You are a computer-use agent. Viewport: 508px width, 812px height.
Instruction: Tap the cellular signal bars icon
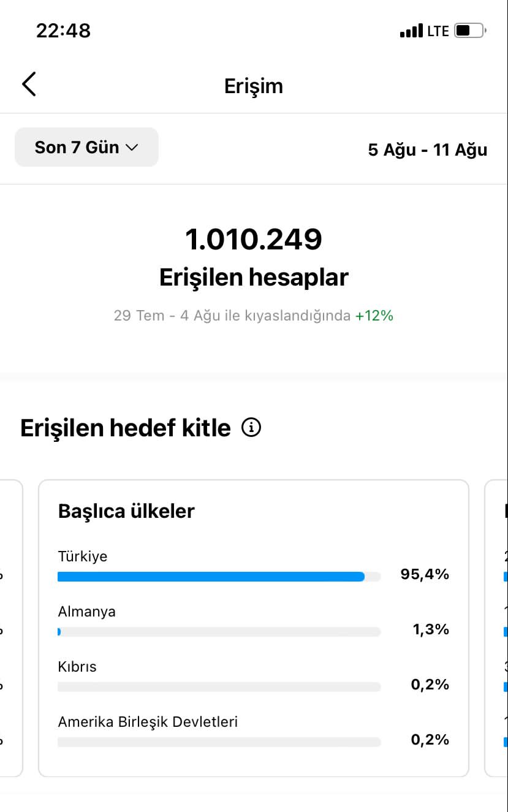[x=411, y=31]
